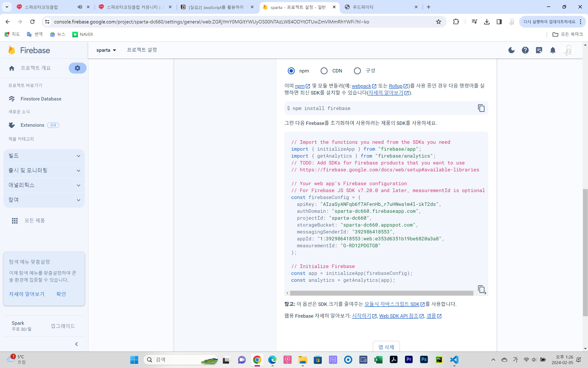Image resolution: width=588 pixels, height=368 pixels.
Task: Switch to Notion JavaScript 실습2 tab
Action: coord(217,7)
